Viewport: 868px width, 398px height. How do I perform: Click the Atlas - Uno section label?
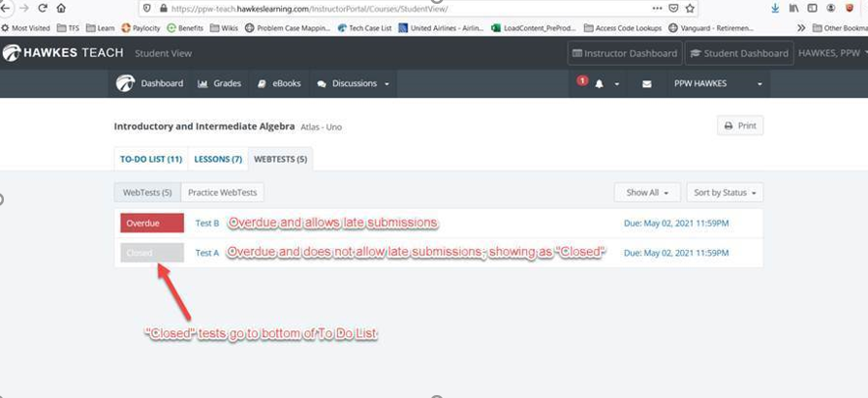(x=321, y=127)
